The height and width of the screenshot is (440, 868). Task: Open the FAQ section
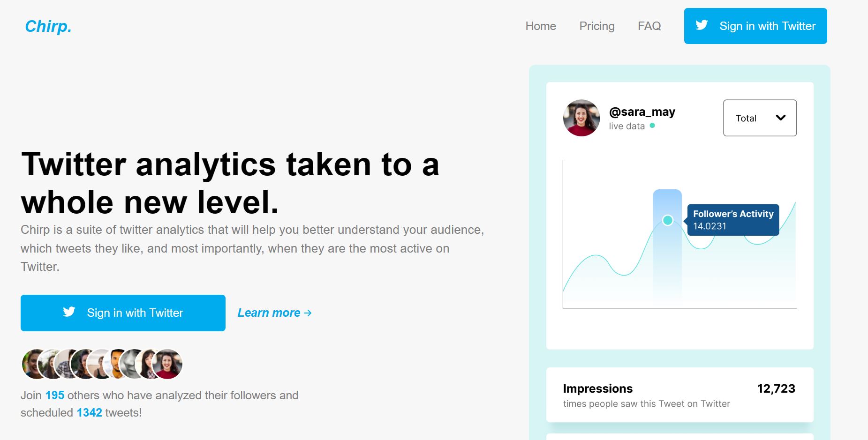coord(649,26)
